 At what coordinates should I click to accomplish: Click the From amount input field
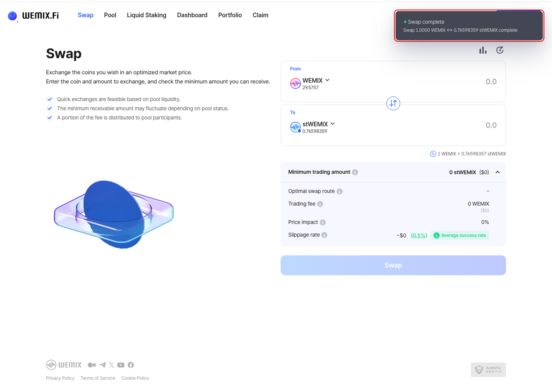(459, 82)
